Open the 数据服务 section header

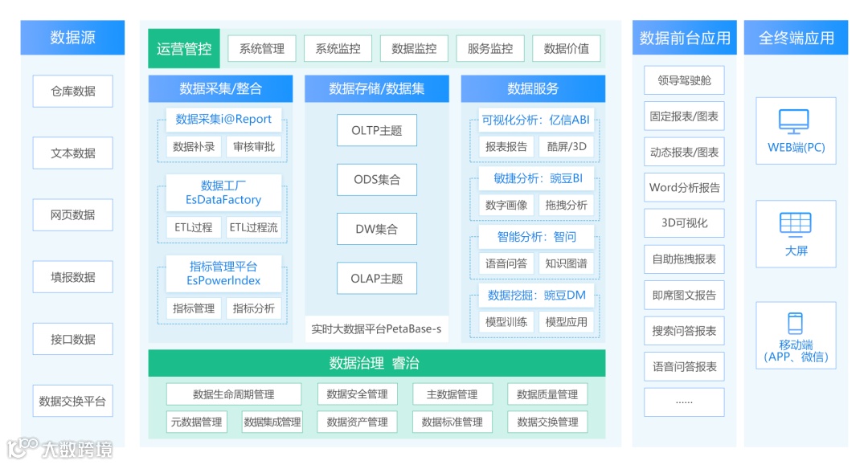(x=533, y=88)
